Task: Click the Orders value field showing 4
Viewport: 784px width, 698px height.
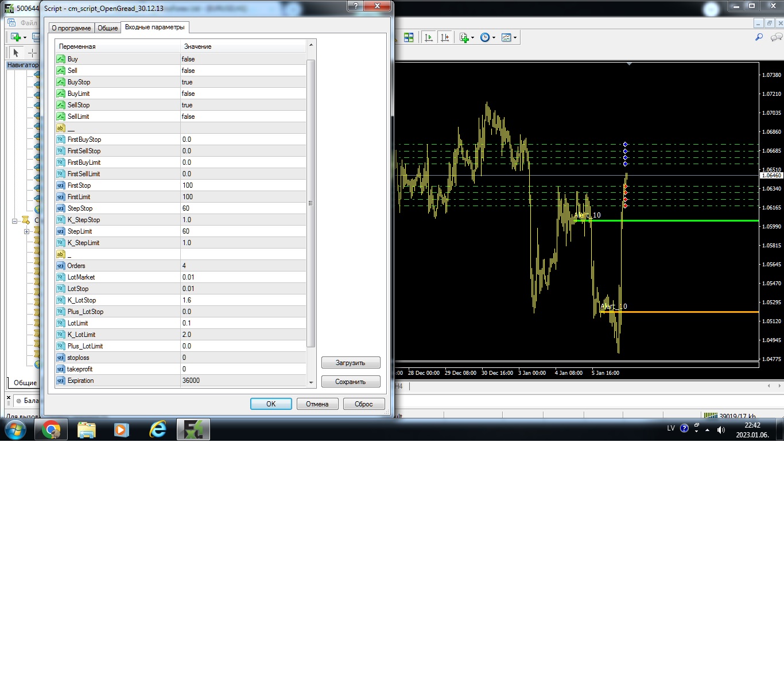Action: click(x=243, y=266)
